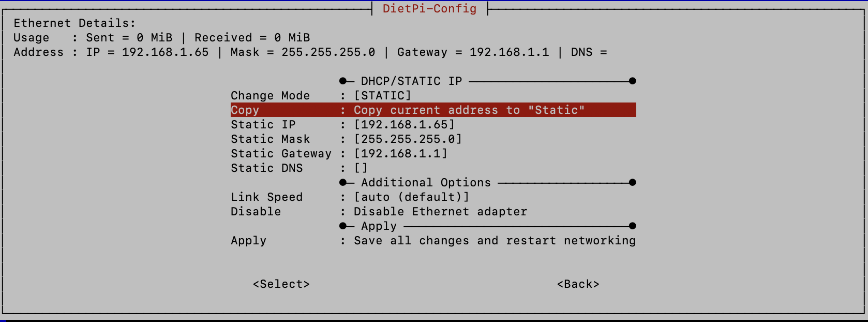The image size is (868, 322).
Task: Click the empty [] Static DNS value
Action: point(361,168)
